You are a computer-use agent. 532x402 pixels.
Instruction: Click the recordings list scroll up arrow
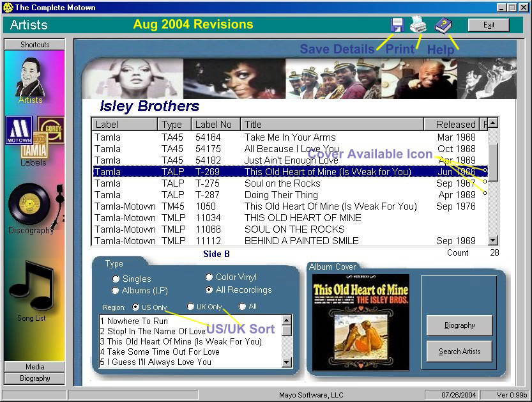493,123
